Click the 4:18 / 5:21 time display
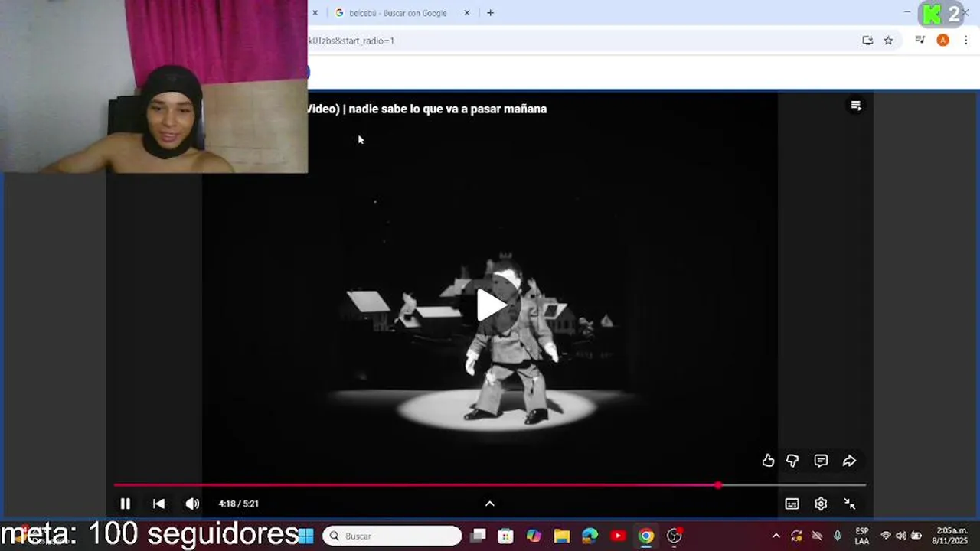 coord(239,504)
